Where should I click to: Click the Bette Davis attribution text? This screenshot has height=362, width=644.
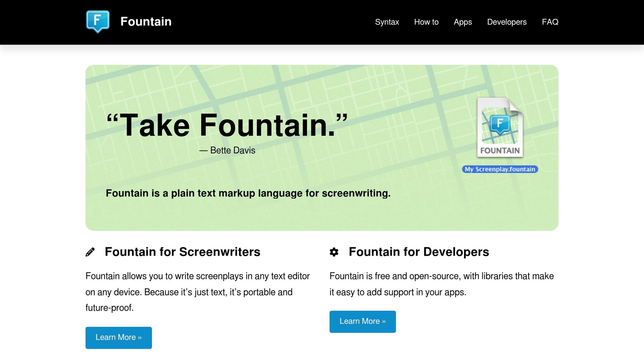click(227, 150)
